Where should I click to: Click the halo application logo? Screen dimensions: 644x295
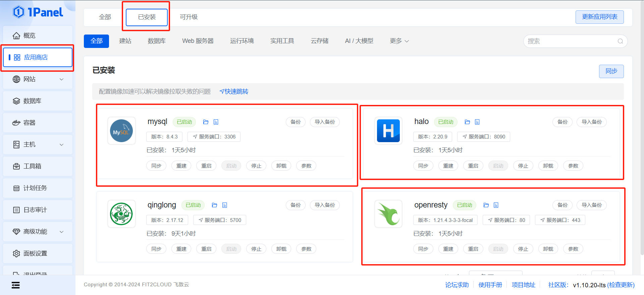coord(388,131)
